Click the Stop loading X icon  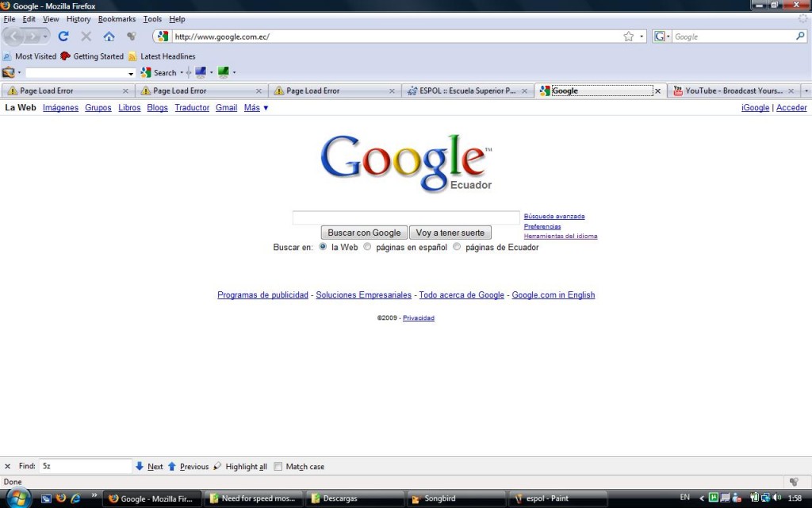(x=86, y=37)
